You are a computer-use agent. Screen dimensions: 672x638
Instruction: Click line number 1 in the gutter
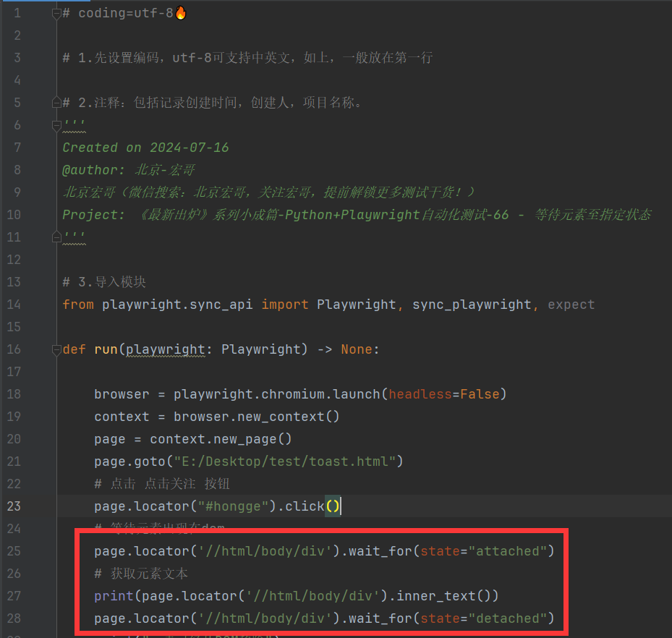[17, 13]
